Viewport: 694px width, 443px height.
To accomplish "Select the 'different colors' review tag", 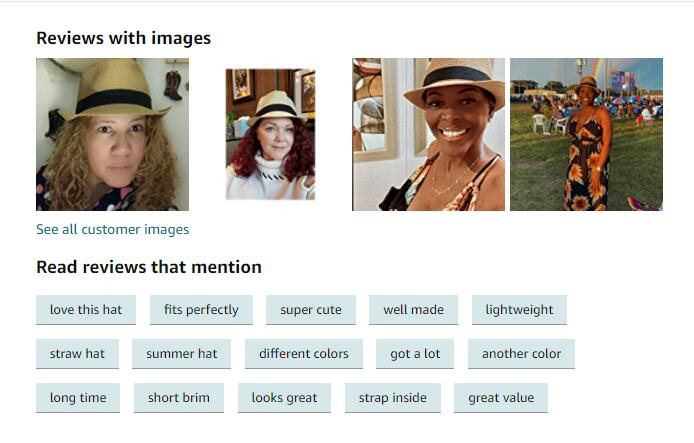I will click(304, 354).
